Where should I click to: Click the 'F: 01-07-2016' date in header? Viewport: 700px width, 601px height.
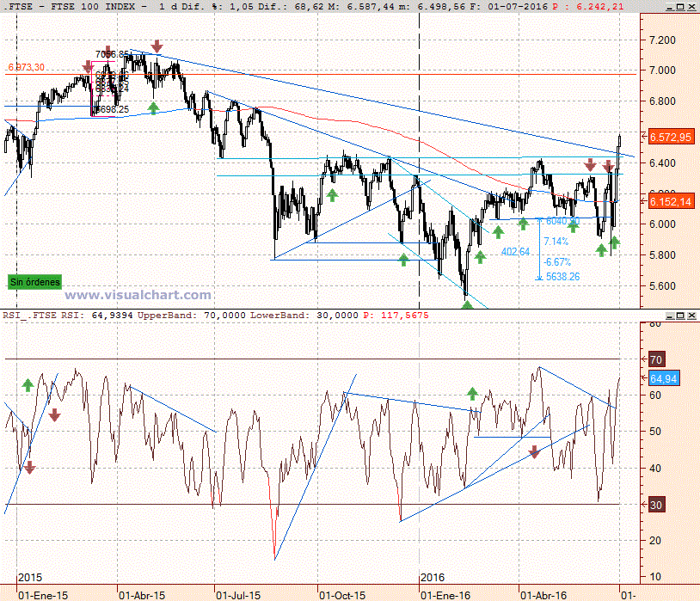point(508,7)
